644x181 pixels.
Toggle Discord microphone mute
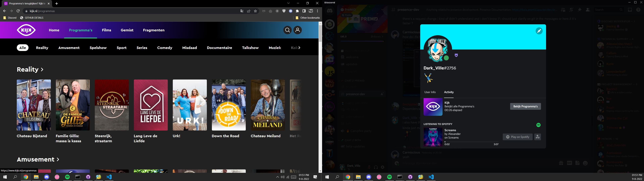tap(369, 167)
